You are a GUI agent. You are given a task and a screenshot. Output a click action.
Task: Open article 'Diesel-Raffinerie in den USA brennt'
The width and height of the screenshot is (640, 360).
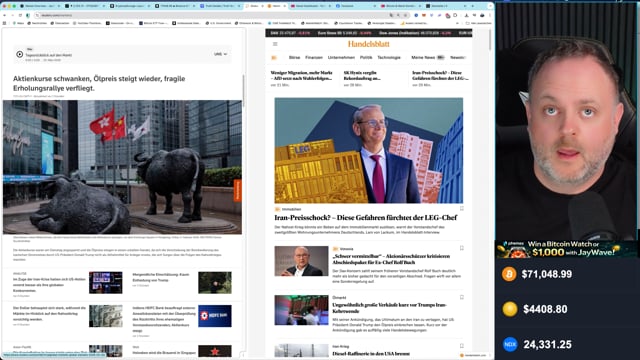coord(371,353)
